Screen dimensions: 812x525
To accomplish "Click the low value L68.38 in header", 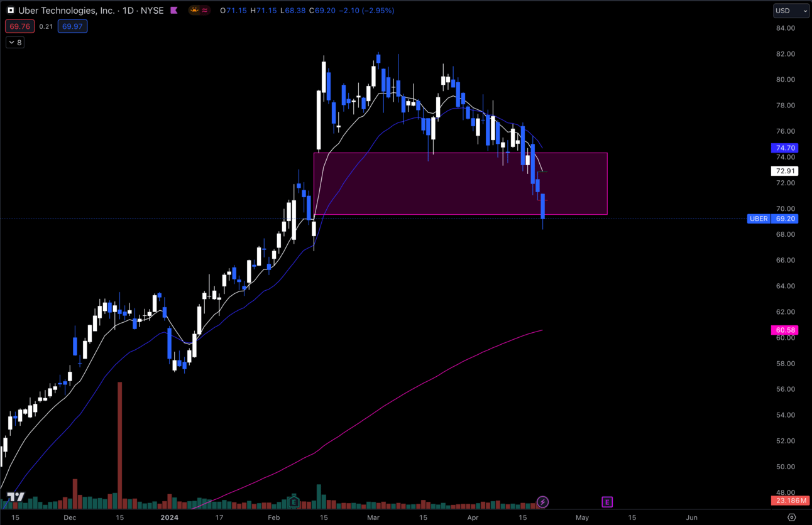I will [292, 11].
